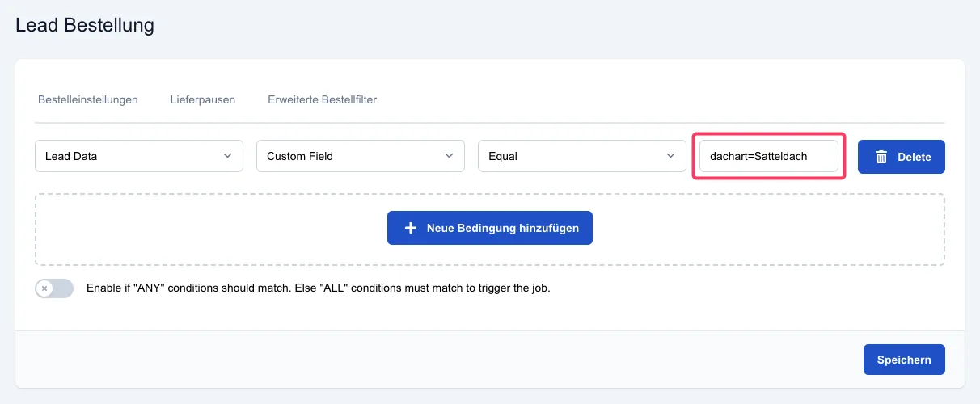Open the Bestelleinstellungen tab
The width and height of the screenshot is (980, 404).
point(88,99)
